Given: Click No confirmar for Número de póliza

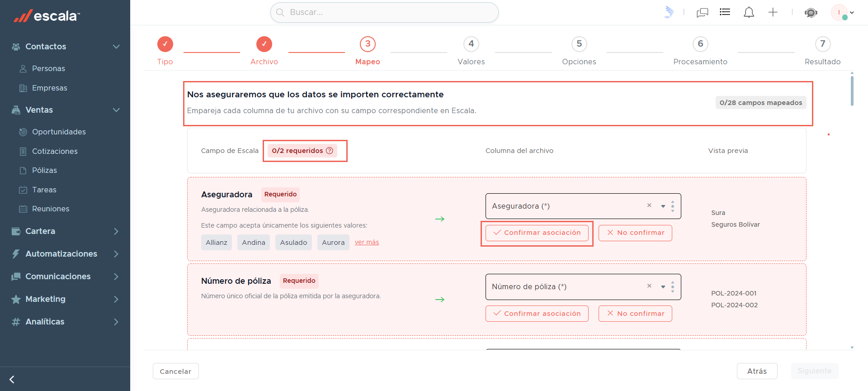Looking at the screenshot, I should point(635,314).
